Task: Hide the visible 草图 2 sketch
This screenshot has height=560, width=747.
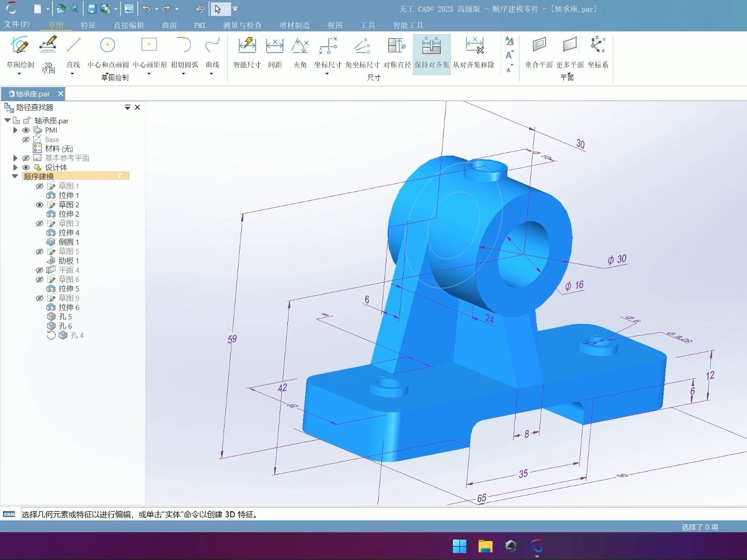Action: tap(39, 205)
